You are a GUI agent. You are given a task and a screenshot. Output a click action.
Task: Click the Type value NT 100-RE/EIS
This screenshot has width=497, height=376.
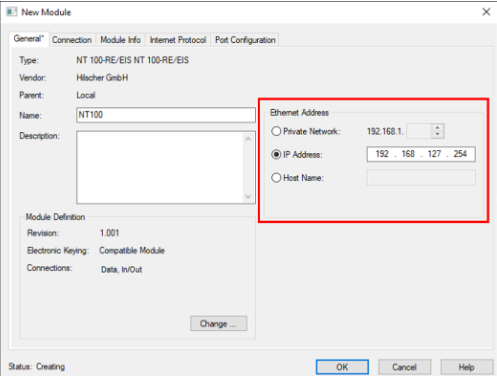(132, 60)
